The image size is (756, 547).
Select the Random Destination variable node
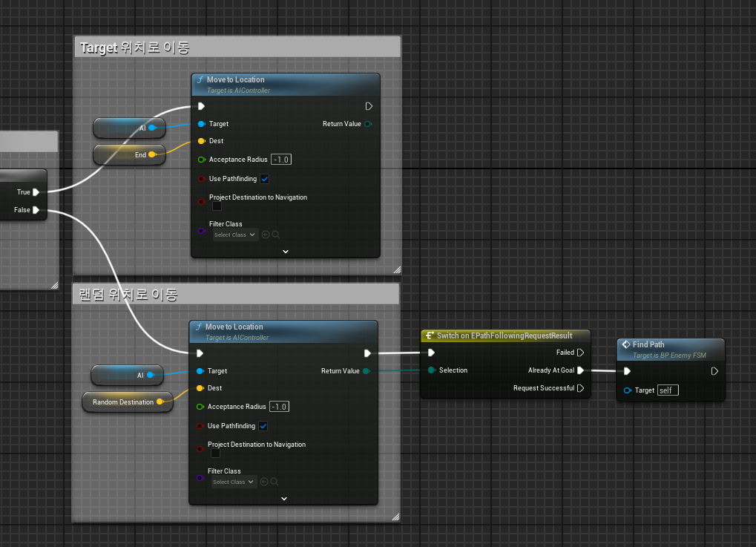[128, 402]
